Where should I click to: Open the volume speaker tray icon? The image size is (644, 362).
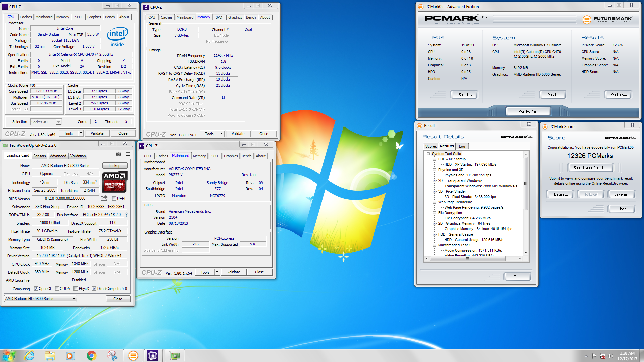coord(610,356)
